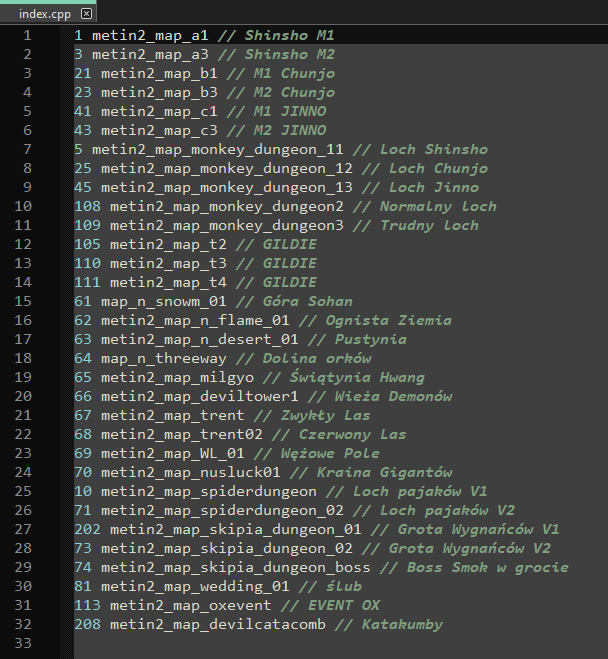Click comment Ognista Ziemia
This screenshot has height=659, width=608.
(x=389, y=321)
